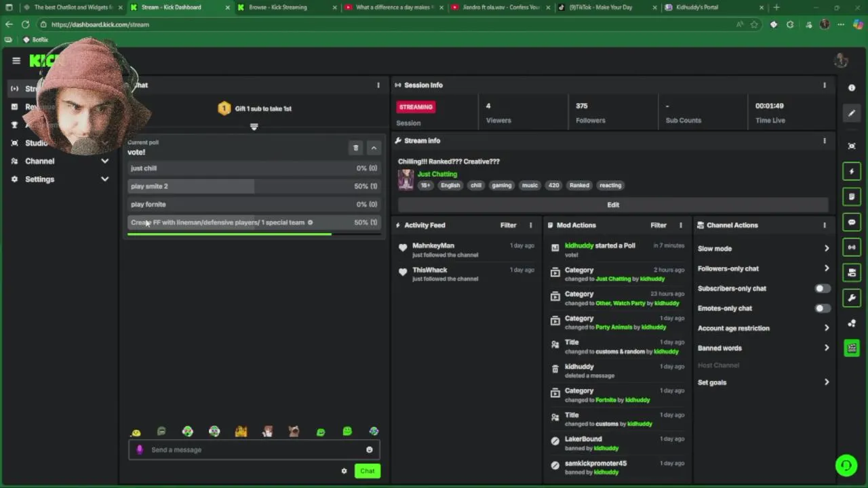Expand the leaderboard arrow below gift banner
The width and height of the screenshot is (868, 488).
point(254,127)
